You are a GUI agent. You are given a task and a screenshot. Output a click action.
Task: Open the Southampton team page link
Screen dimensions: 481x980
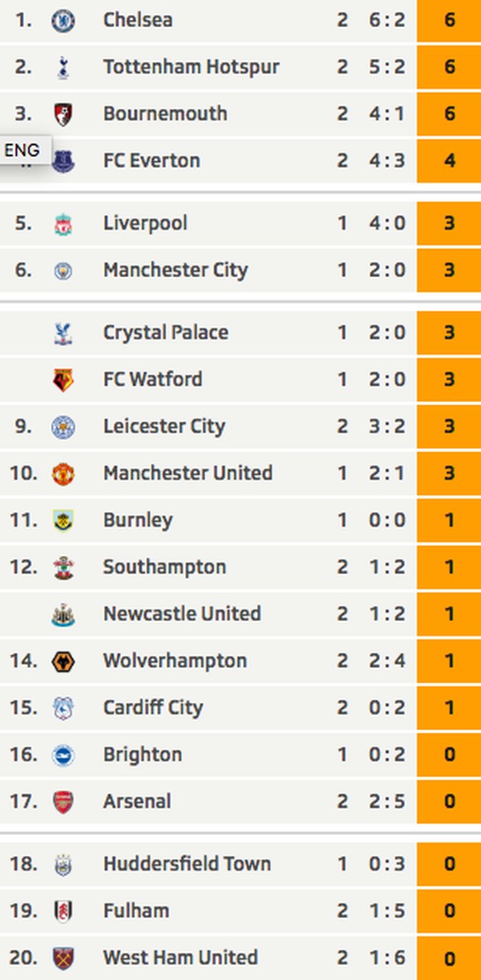[165, 566]
